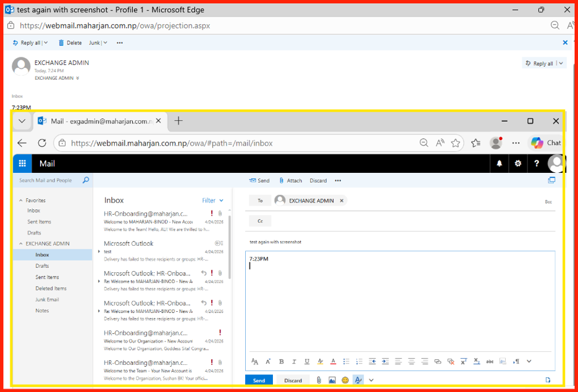Pop out compose into separate window

pyautogui.click(x=551, y=180)
